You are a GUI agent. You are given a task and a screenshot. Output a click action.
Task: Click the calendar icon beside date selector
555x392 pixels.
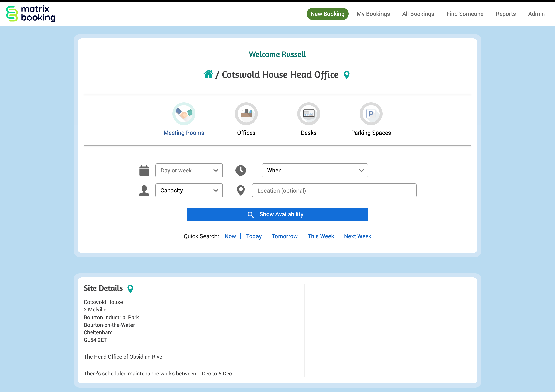(x=144, y=170)
